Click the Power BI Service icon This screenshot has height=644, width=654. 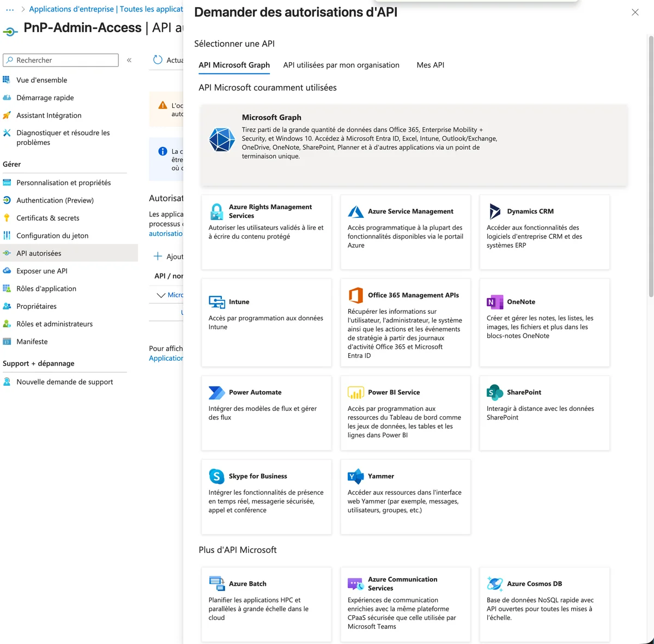356,392
